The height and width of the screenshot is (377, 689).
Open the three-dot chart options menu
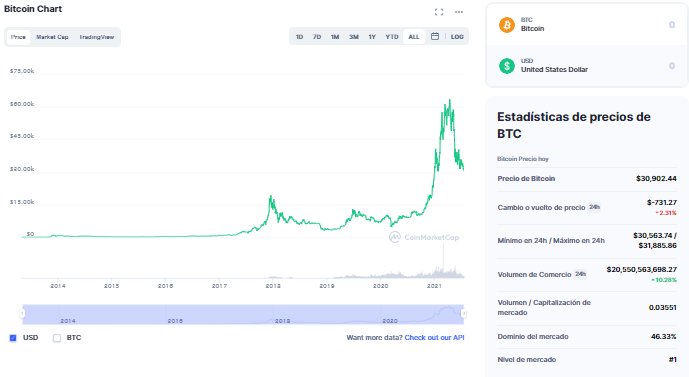(x=459, y=12)
